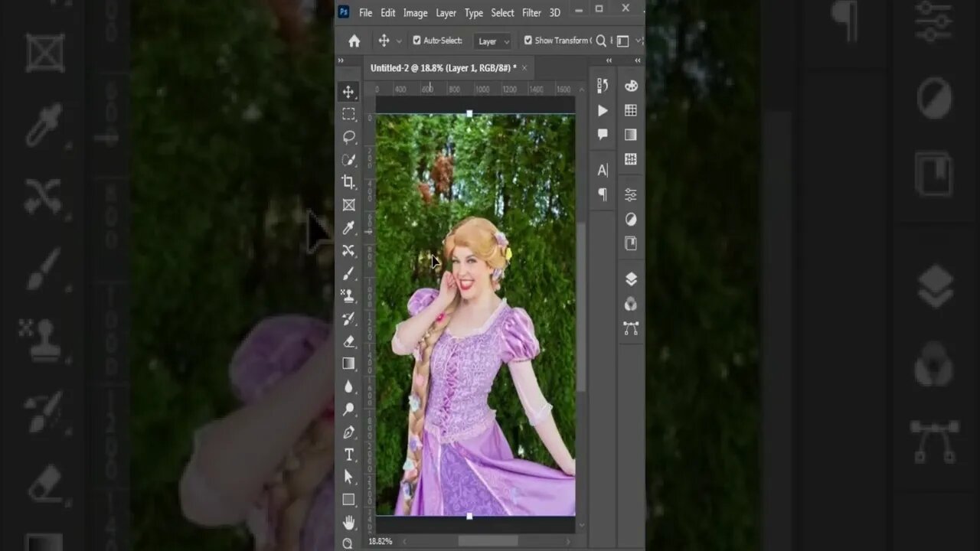Viewport: 980px width, 551px height.
Task: Expand the toolbox with double arrows
Action: tap(341, 60)
